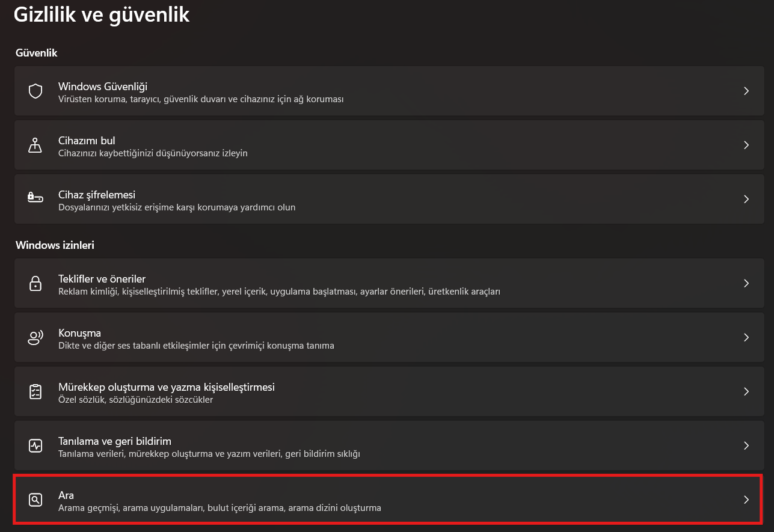Screen dimensions: 774x532
Task: Select the Ara title text
Action: pos(66,495)
